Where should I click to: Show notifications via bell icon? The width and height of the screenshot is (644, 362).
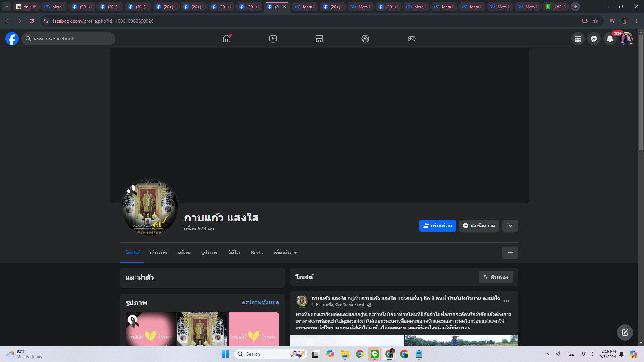click(610, 39)
